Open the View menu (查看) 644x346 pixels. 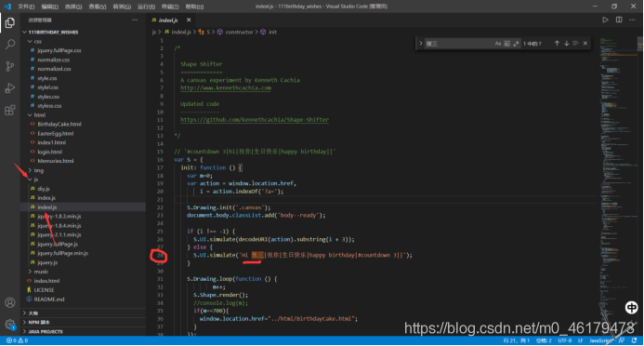click(x=98, y=7)
